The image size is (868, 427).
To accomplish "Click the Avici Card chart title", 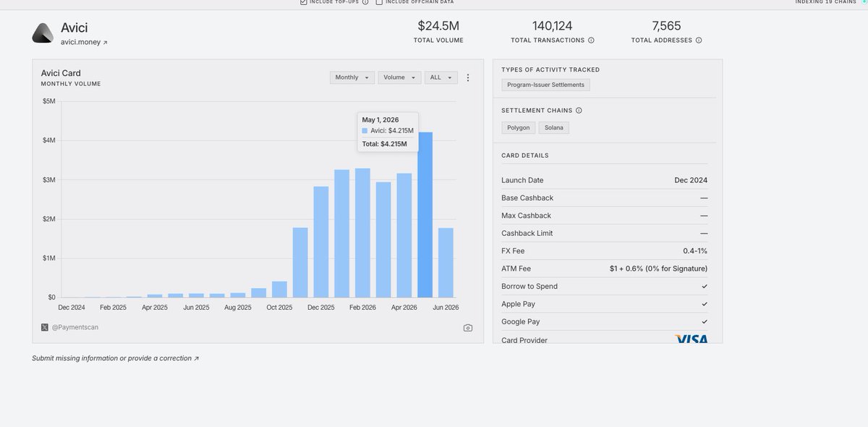I will [x=61, y=73].
